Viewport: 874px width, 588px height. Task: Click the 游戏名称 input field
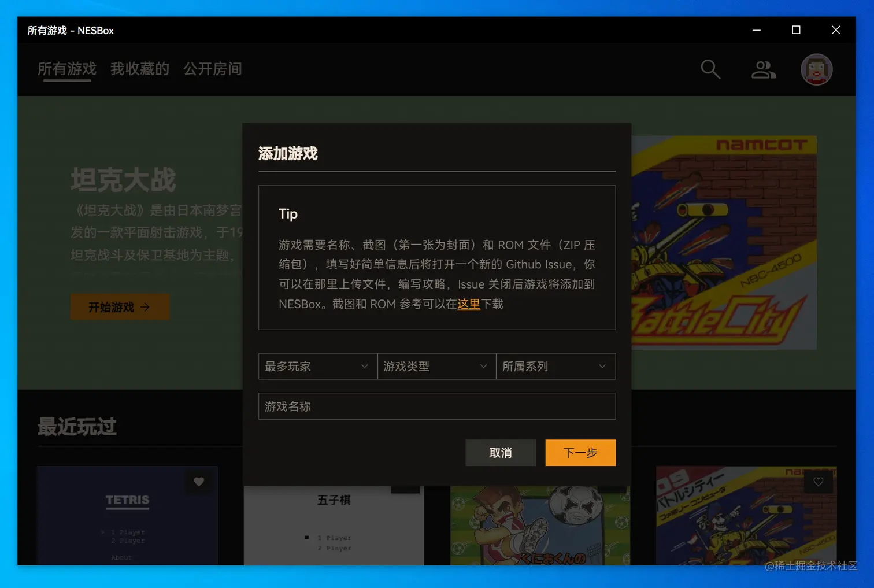437,406
